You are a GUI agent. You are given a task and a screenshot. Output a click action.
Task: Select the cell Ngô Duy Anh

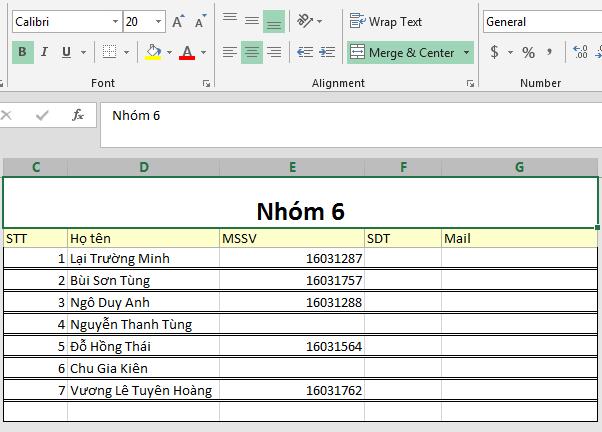tap(144, 302)
